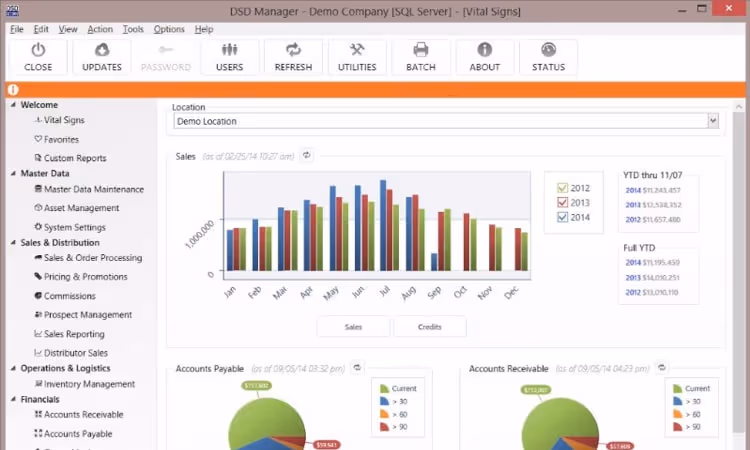
Task: Click the REFRESH arrows toolbar icon
Action: 293,57
